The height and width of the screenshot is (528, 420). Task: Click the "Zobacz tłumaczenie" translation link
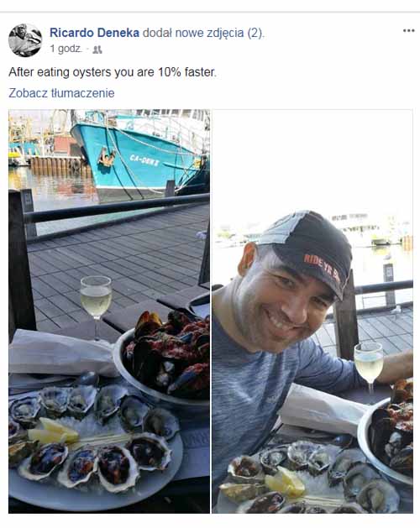tap(61, 93)
